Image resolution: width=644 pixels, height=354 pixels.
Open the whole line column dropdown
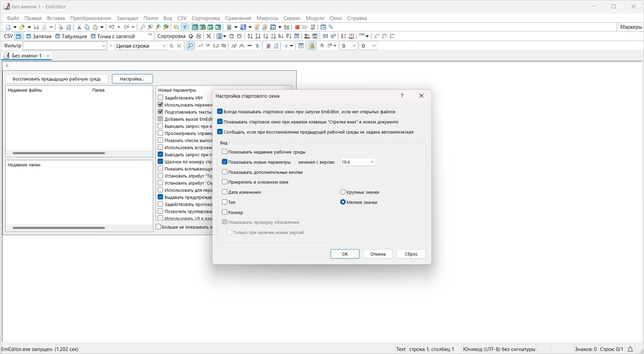point(164,46)
